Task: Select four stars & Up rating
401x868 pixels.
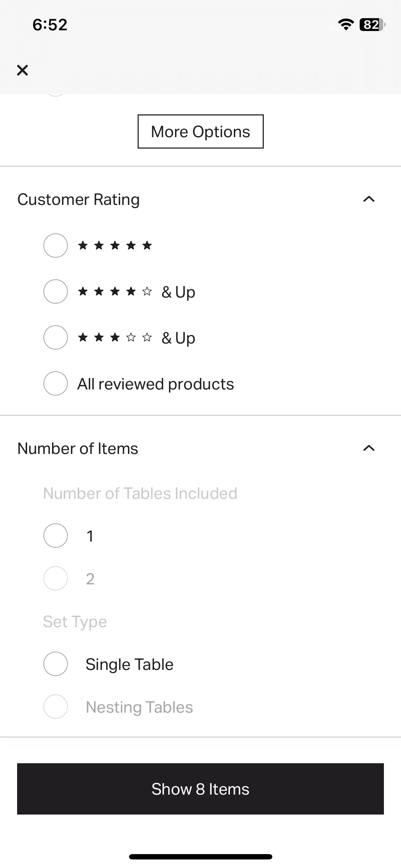Action: tap(56, 291)
